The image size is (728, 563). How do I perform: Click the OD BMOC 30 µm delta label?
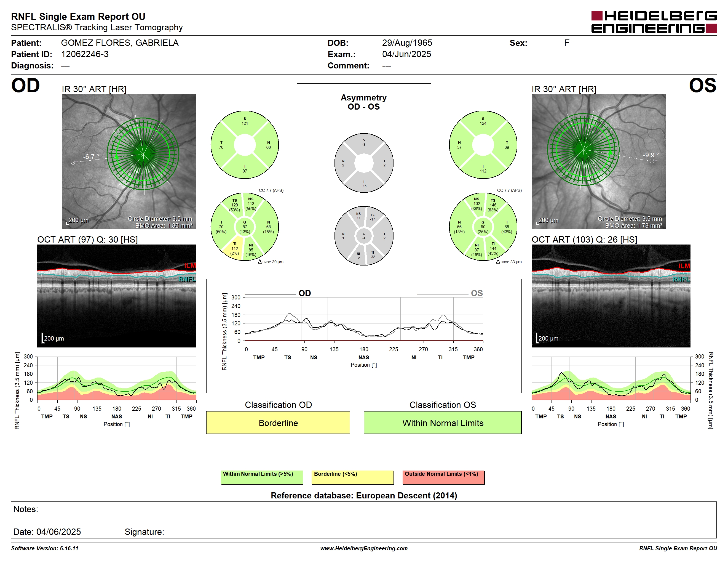271,262
